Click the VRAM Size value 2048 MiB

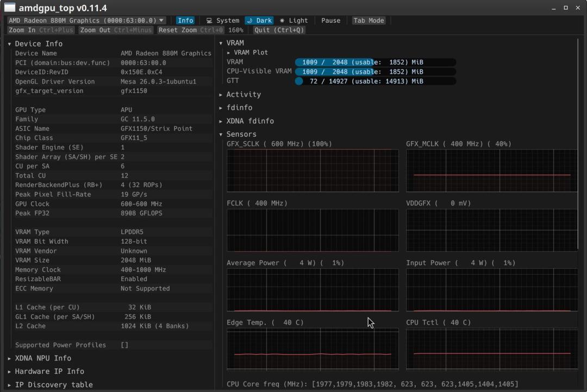(136, 260)
